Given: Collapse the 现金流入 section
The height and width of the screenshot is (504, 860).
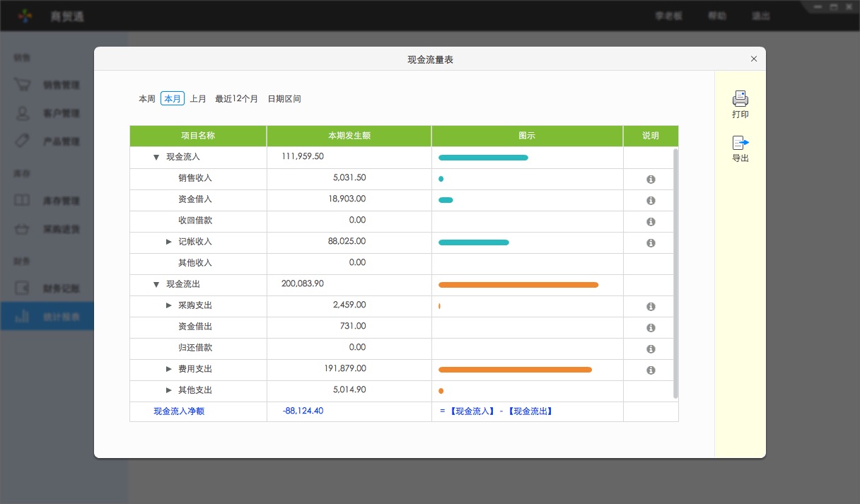Looking at the screenshot, I should (x=156, y=157).
